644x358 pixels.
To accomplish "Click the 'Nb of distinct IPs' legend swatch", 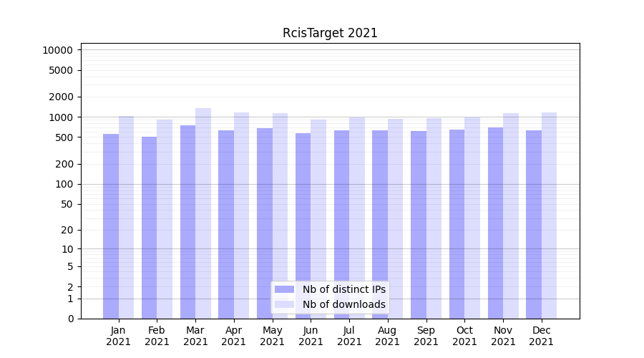I will click(284, 289).
